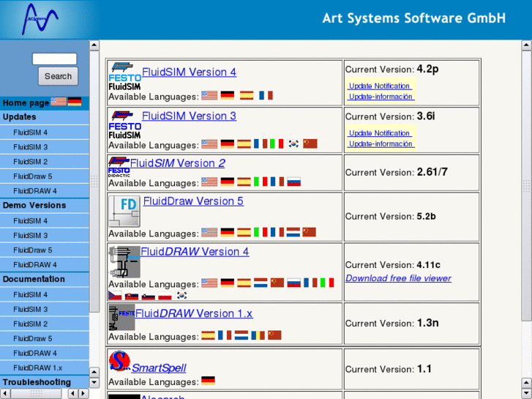Select German flag next to Home page
The width and height of the screenshot is (532, 399).
pos(75,102)
